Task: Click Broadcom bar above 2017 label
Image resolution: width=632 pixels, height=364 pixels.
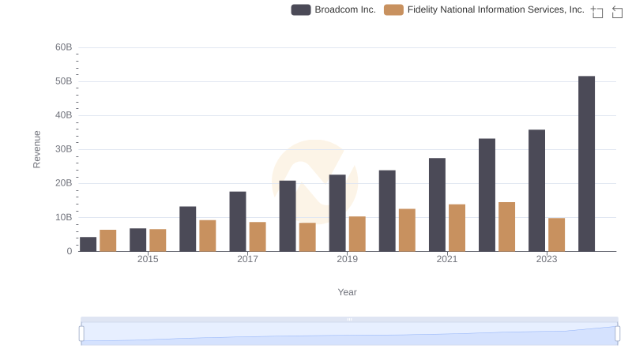Action: [238, 221]
